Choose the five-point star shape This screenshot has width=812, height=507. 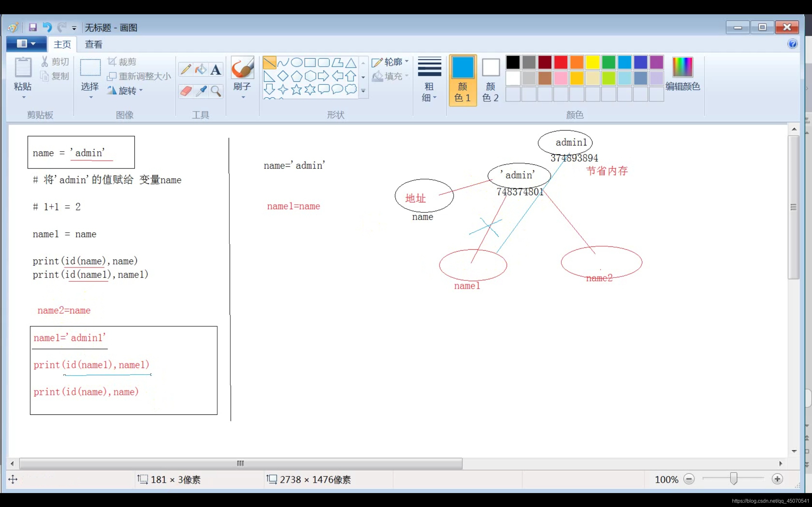296,90
